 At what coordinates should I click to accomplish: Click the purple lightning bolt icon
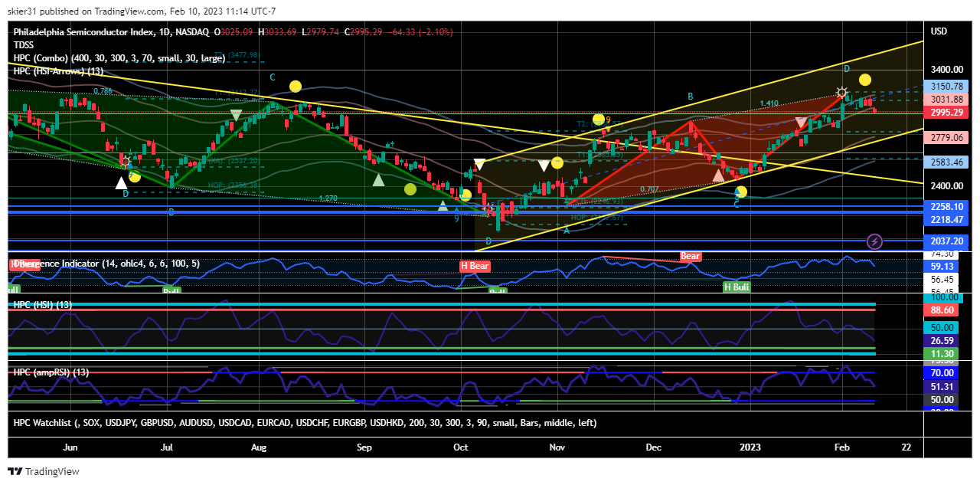point(876,242)
